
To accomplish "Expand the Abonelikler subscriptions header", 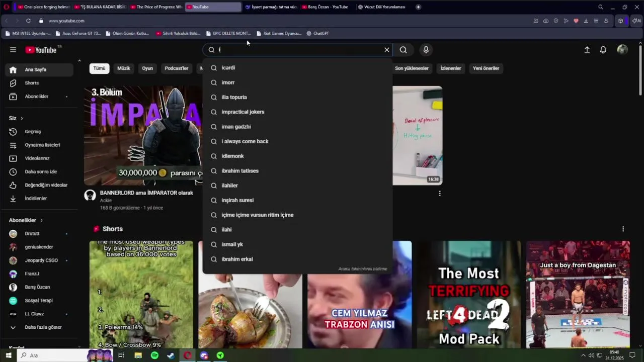I will (x=26, y=220).
